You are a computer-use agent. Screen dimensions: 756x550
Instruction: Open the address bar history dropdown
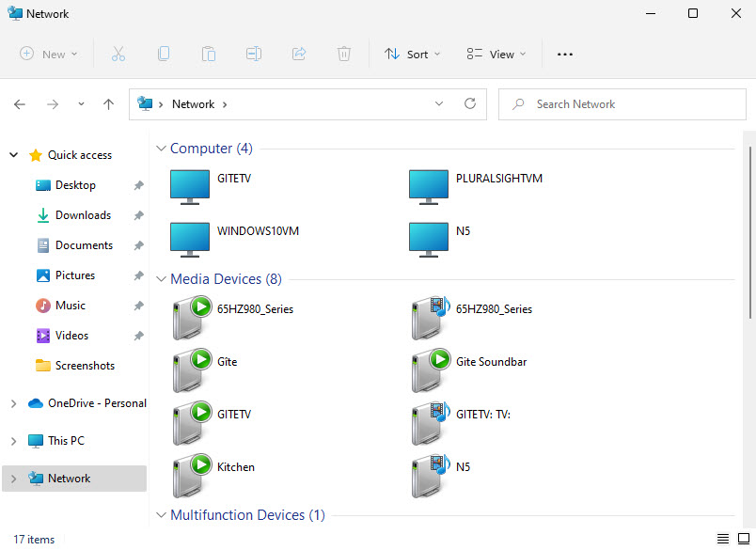(438, 104)
